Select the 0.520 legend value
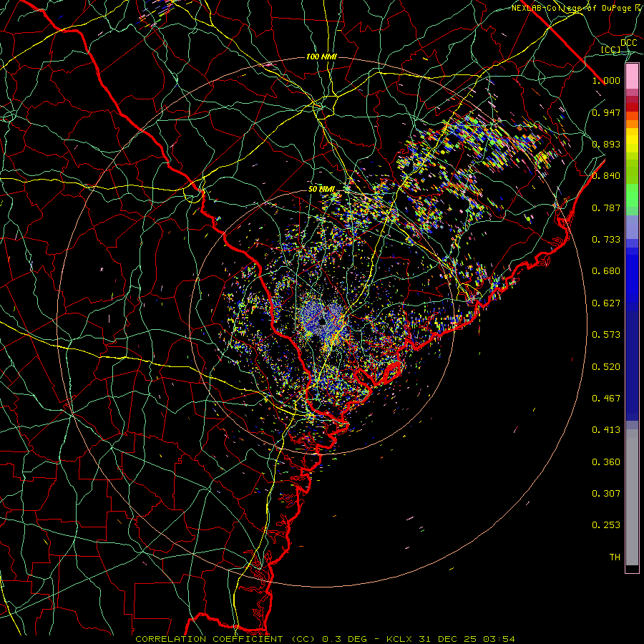 [606, 366]
